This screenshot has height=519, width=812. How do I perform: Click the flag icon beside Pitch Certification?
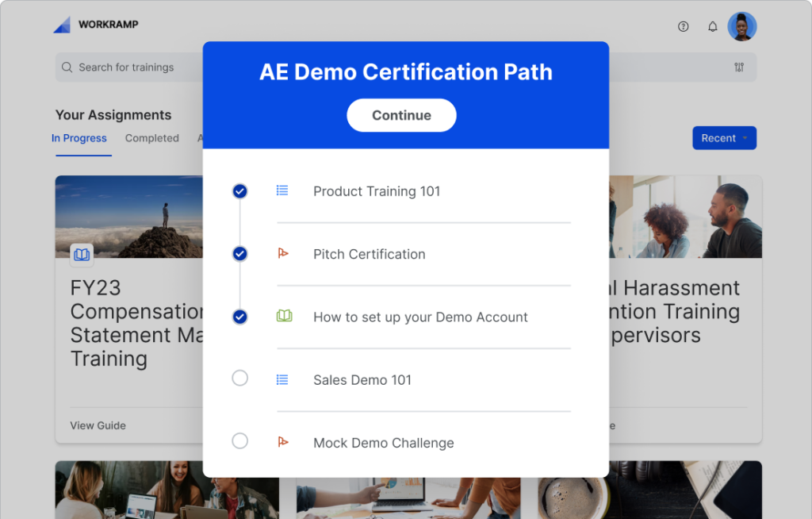coord(283,254)
